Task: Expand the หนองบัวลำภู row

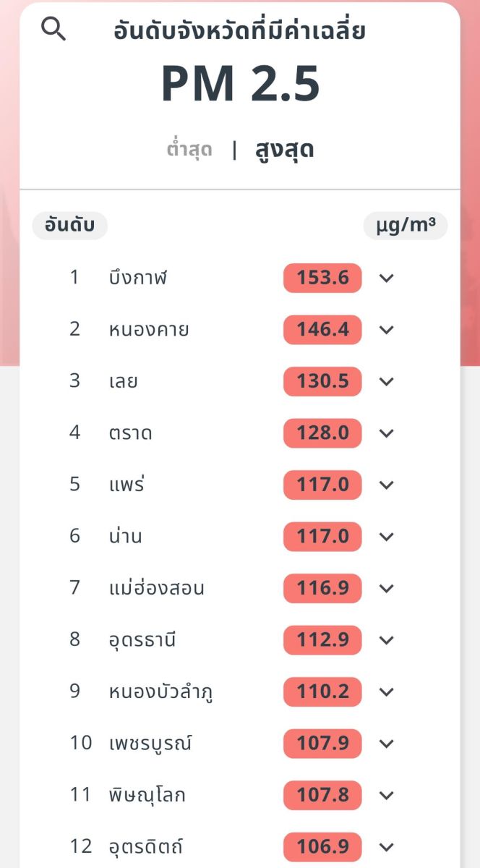Action: (387, 692)
